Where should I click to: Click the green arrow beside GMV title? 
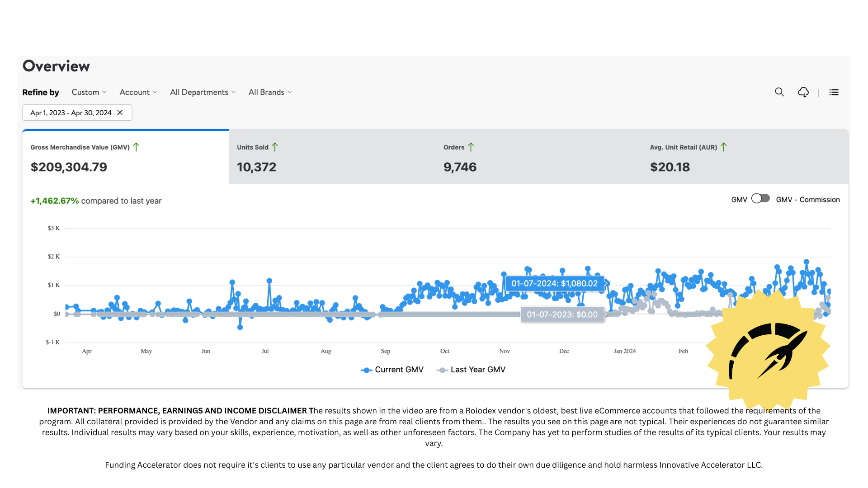point(136,147)
